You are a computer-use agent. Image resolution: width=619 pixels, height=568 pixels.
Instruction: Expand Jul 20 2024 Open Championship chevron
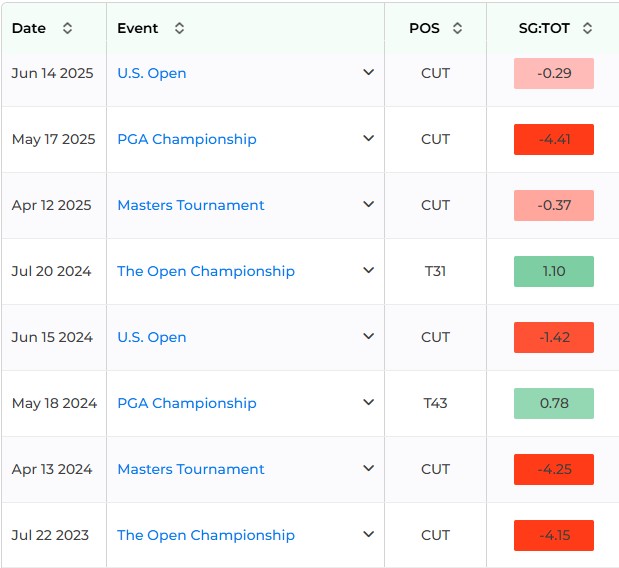coord(368,270)
